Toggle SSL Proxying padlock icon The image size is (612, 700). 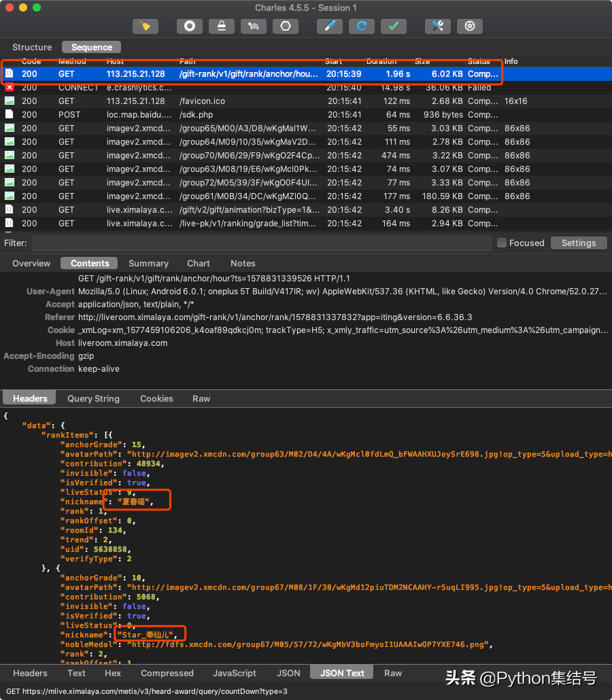(222, 26)
